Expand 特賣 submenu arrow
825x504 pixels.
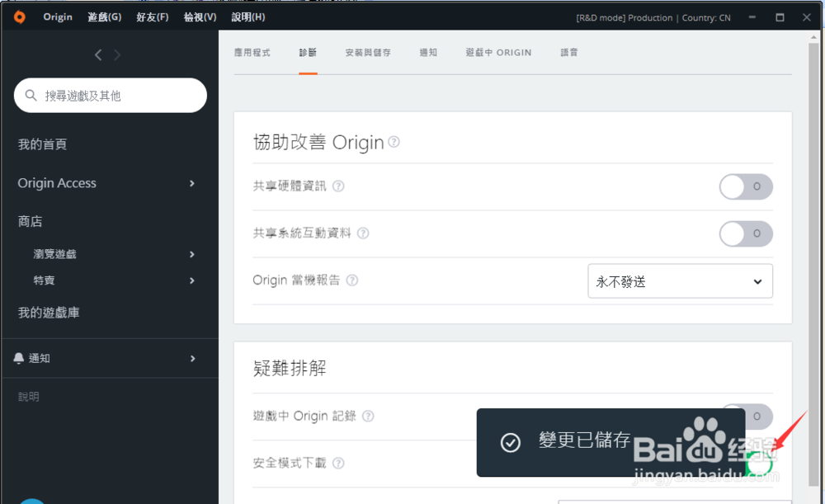click(192, 280)
